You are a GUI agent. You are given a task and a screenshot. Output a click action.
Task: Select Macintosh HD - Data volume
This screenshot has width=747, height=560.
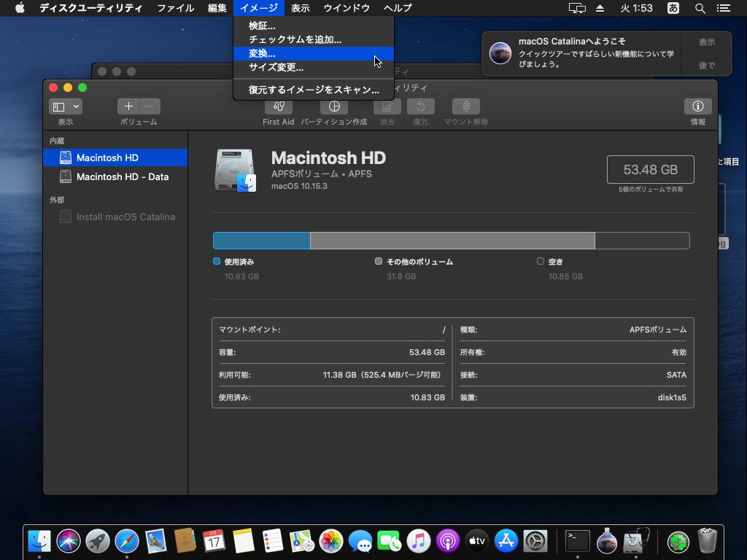pos(115,176)
